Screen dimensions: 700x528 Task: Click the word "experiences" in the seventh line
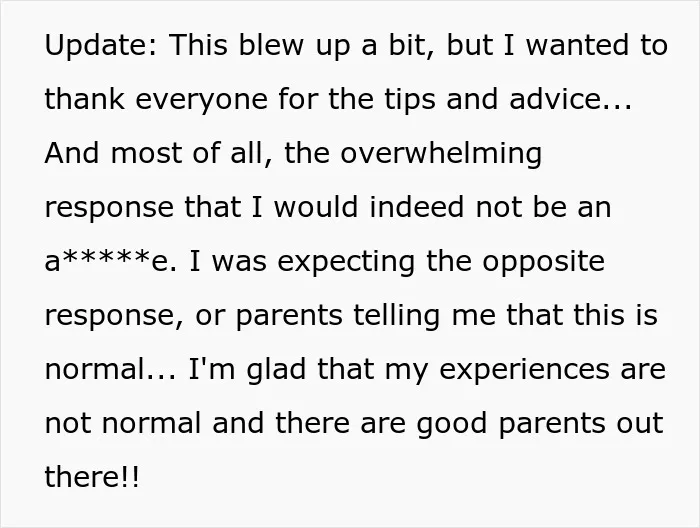(x=525, y=371)
